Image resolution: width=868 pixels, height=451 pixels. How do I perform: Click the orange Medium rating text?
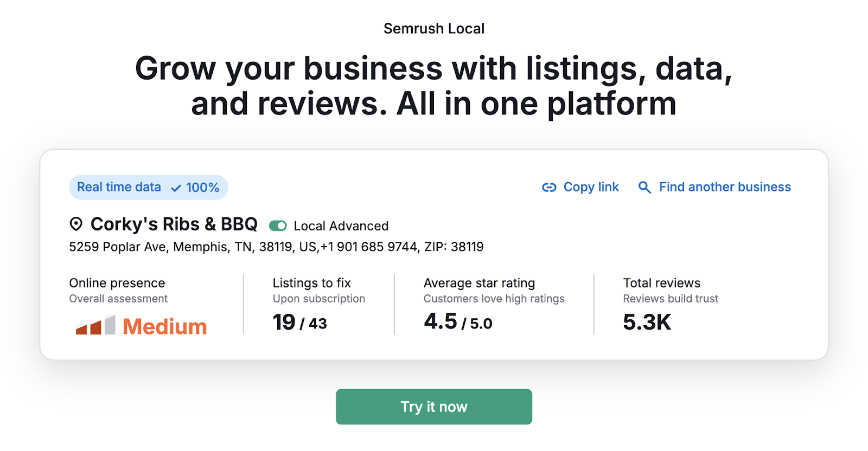click(165, 326)
